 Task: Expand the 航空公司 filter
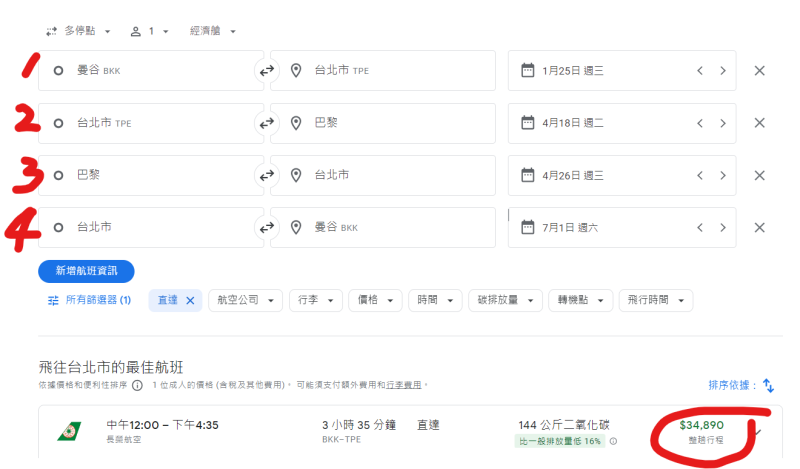245,300
